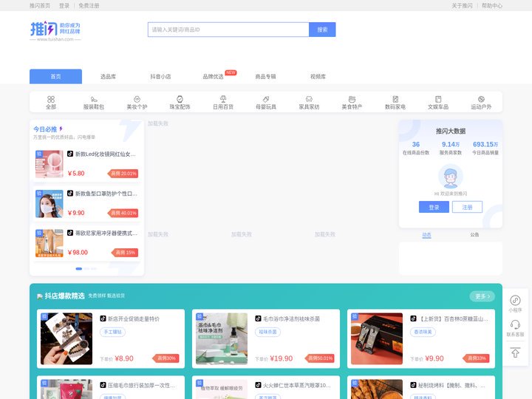Open the 帮助中心 link
This screenshot has height=399, width=532.
(492, 5)
